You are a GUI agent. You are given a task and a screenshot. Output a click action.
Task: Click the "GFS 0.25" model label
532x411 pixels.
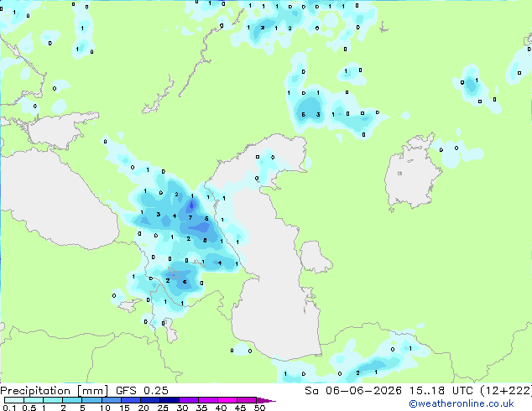coord(142,391)
